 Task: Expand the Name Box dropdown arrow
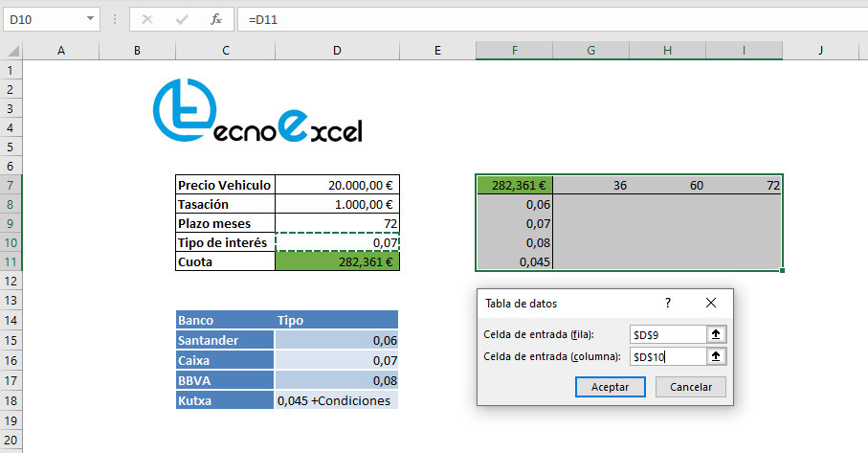click(x=90, y=19)
